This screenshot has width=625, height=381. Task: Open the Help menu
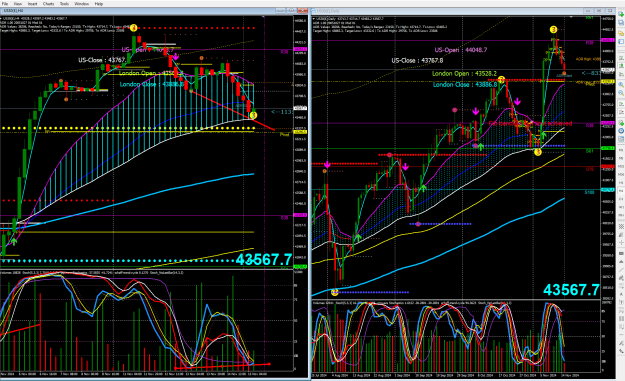(x=99, y=4)
